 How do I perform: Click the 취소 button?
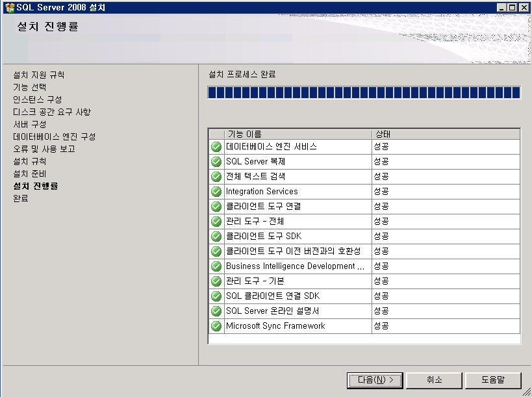pos(435,380)
